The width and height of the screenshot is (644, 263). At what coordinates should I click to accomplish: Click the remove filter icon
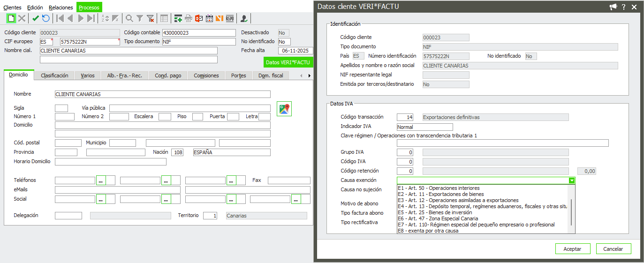150,18
